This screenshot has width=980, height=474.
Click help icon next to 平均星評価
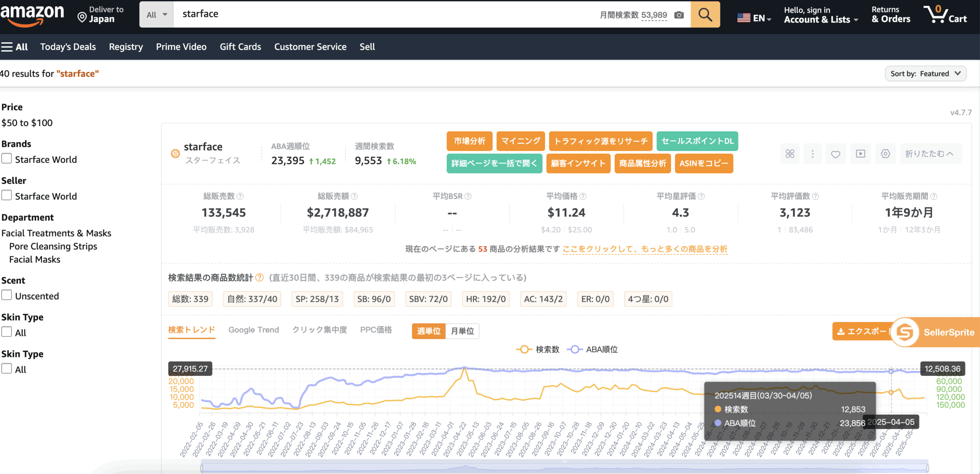point(701,196)
